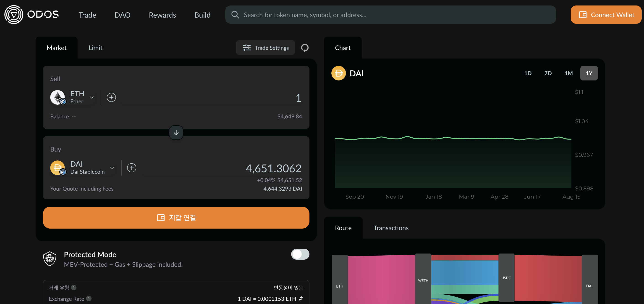Click the refresh quote icon
The width and height of the screenshot is (644, 304).
point(304,48)
